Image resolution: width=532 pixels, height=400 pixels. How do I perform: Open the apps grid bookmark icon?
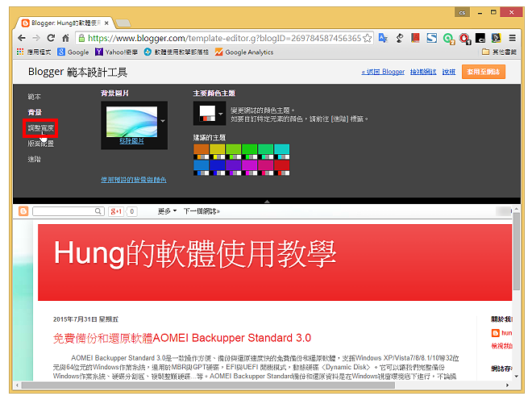point(20,52)
